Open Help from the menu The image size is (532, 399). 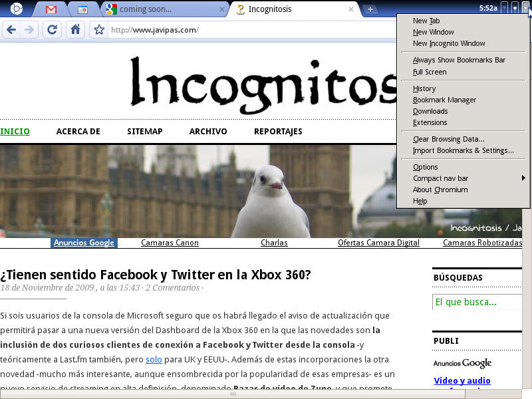[463, 201]
